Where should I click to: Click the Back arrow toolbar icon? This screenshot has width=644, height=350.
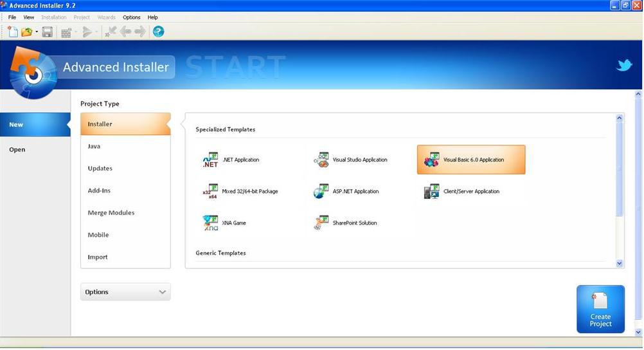point(126,32)
